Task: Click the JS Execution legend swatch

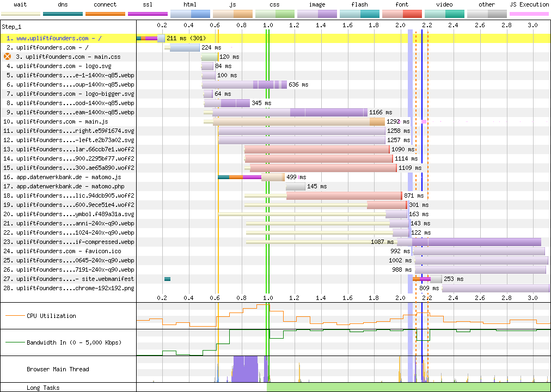Action: [x=529, y=14]
